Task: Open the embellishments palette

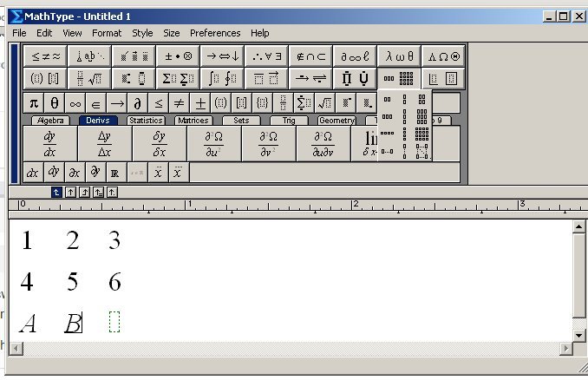Action: pos(134,56)
